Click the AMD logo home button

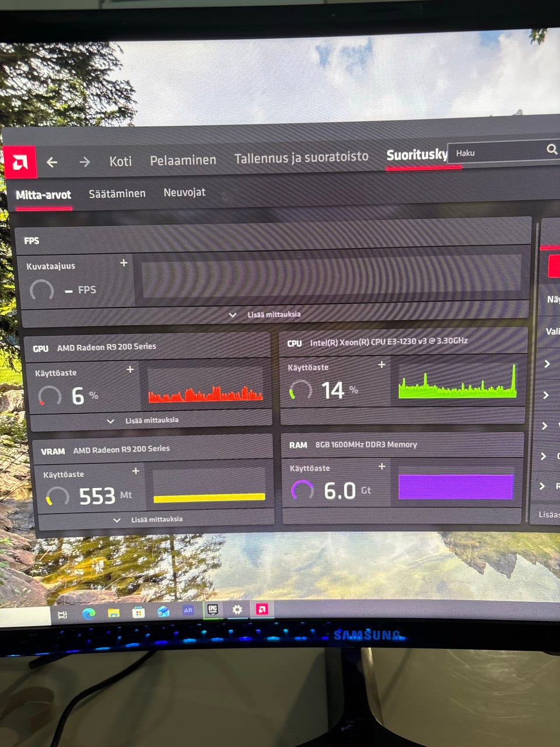click(x=21, y=162)
